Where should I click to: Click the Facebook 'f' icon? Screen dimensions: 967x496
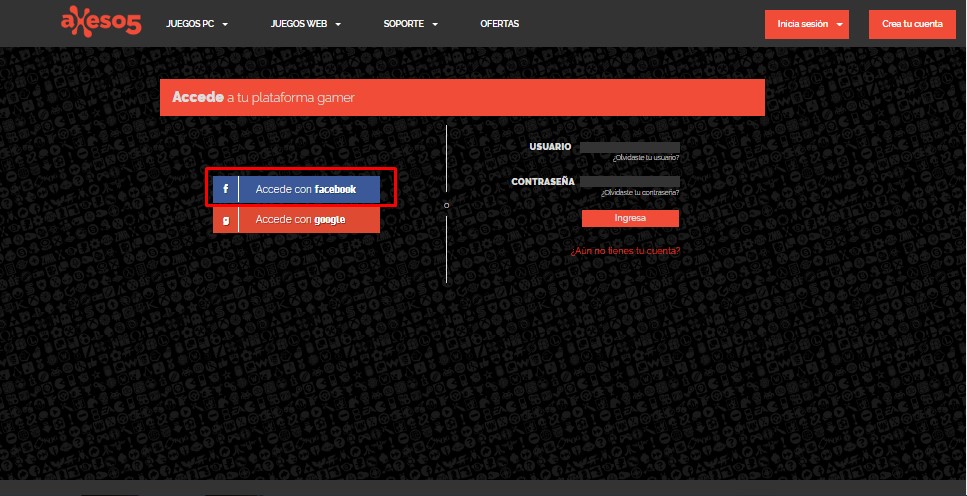(x=226, y=189)
